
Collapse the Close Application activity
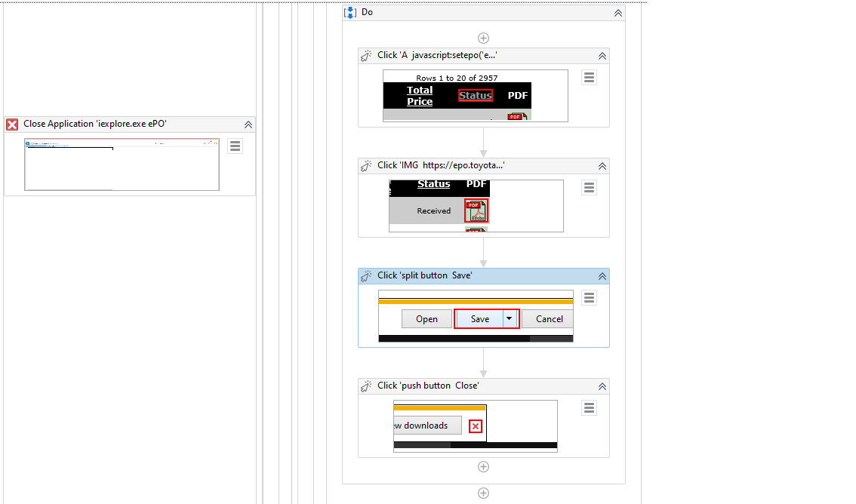point(248,124)
